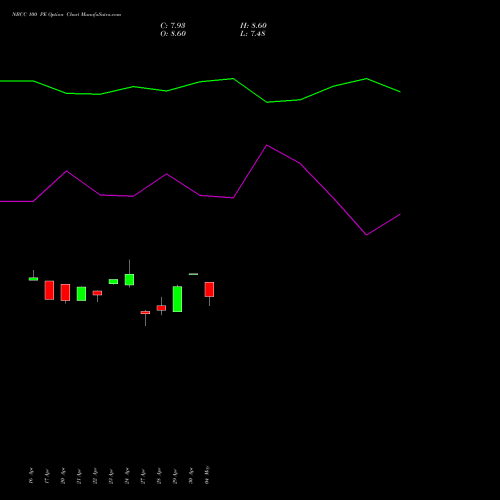Select the thin red candlestick with the long lower wick, 27 Apr
The image size is (500, 500).
point(145,313)
